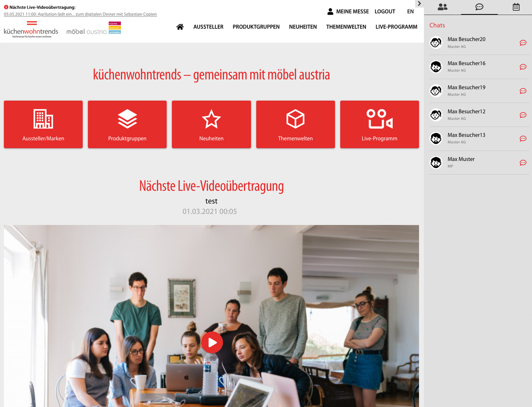The image size is (532, 407).
Task: Open the Live-Programm tile with camera icon
Action: (x=379, y=124)
